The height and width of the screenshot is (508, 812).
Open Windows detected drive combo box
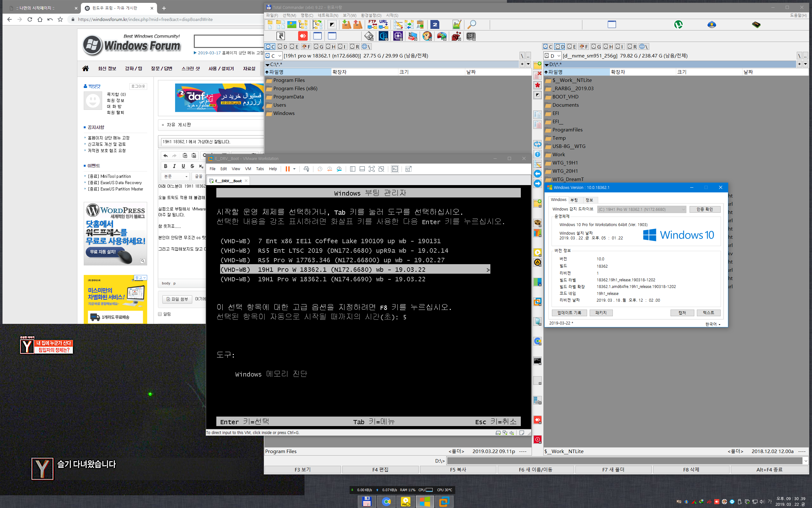(641, 209)
